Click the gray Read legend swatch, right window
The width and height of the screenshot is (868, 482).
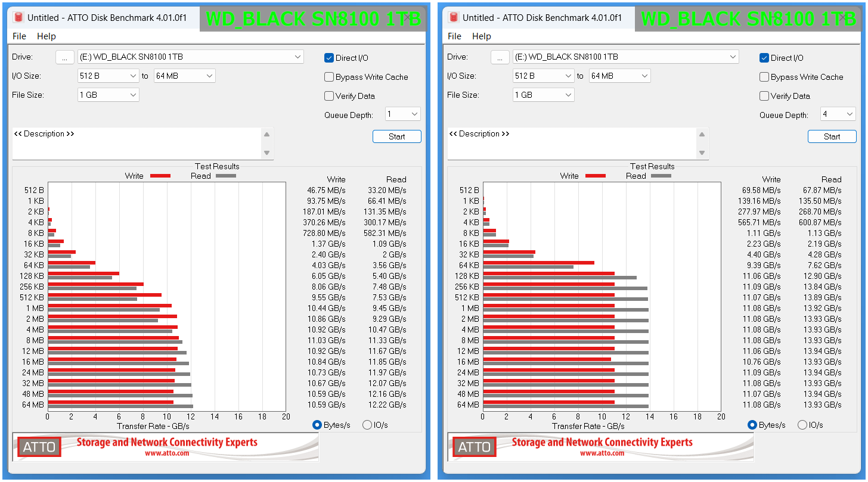(661, 176)
